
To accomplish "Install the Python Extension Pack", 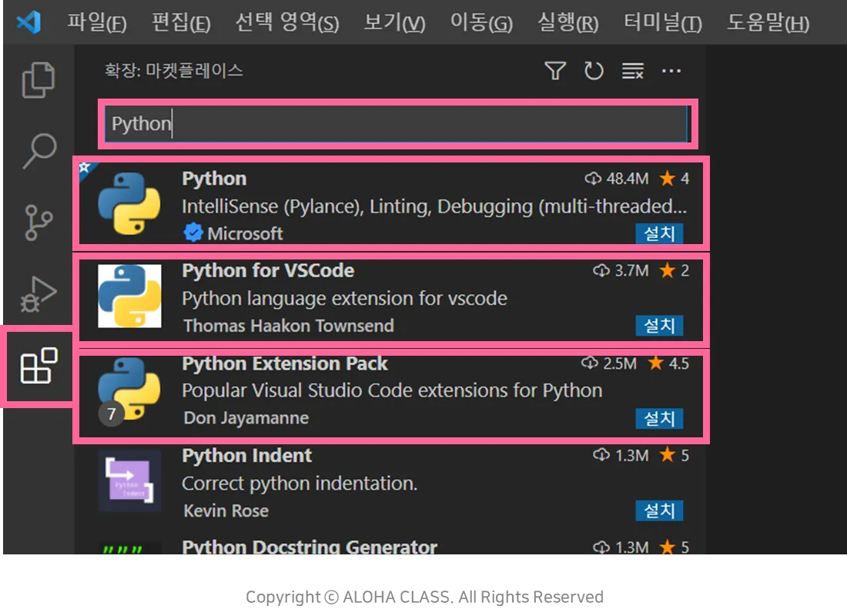I will click(x=659, y=418).
